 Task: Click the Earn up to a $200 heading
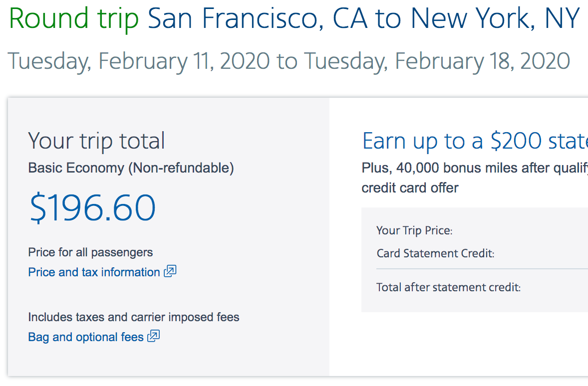[x=474, y=141]
